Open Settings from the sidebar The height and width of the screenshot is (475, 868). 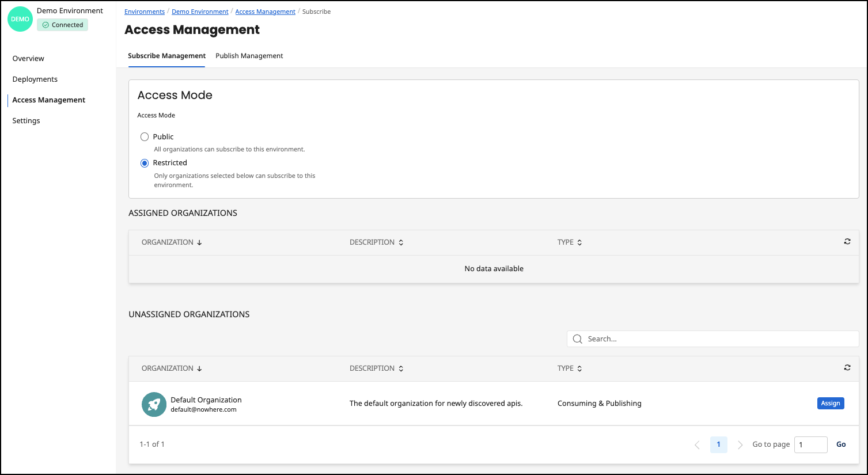tap(26, 120)
